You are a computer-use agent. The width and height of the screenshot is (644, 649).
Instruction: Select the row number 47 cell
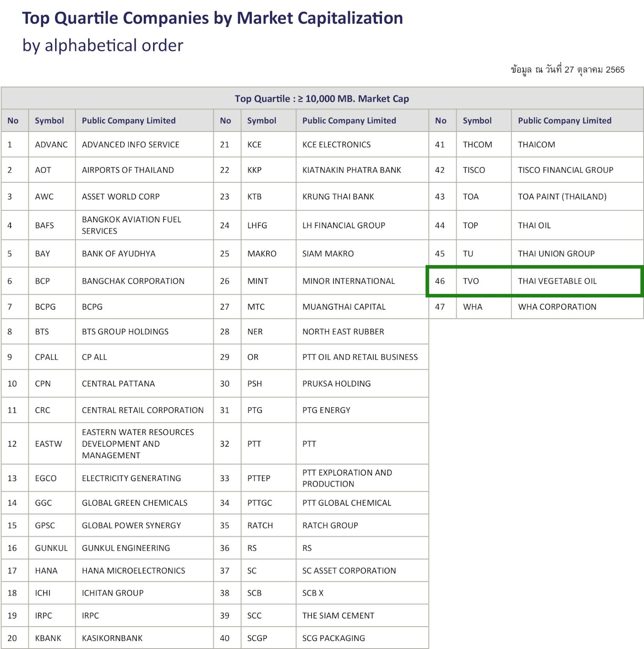440,307
